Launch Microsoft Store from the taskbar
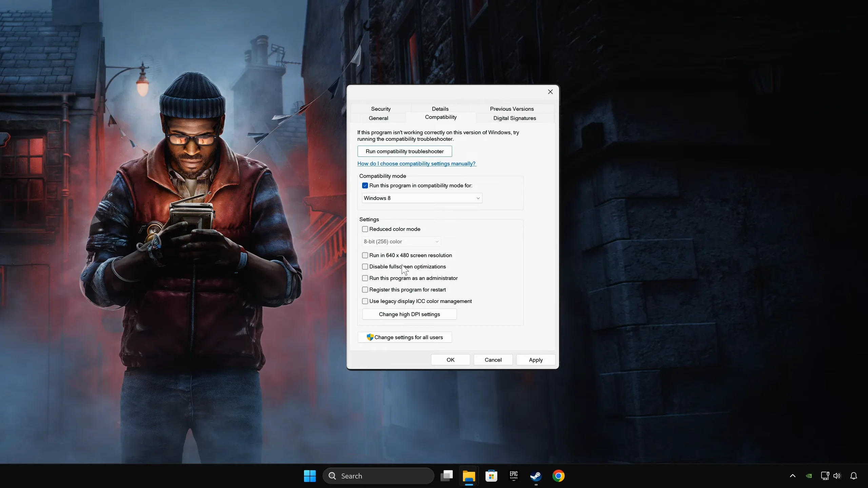This screenshot has width=868, height=488. (491, 476)
